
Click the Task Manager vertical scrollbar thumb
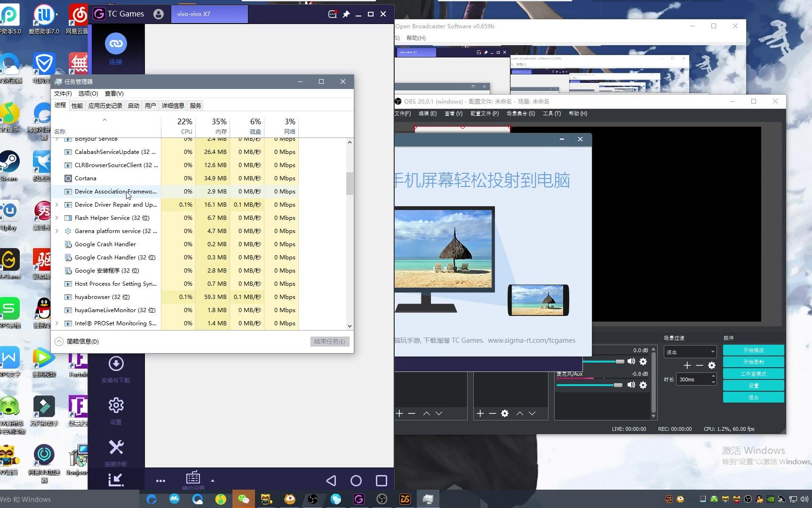(x=350, y=184)
